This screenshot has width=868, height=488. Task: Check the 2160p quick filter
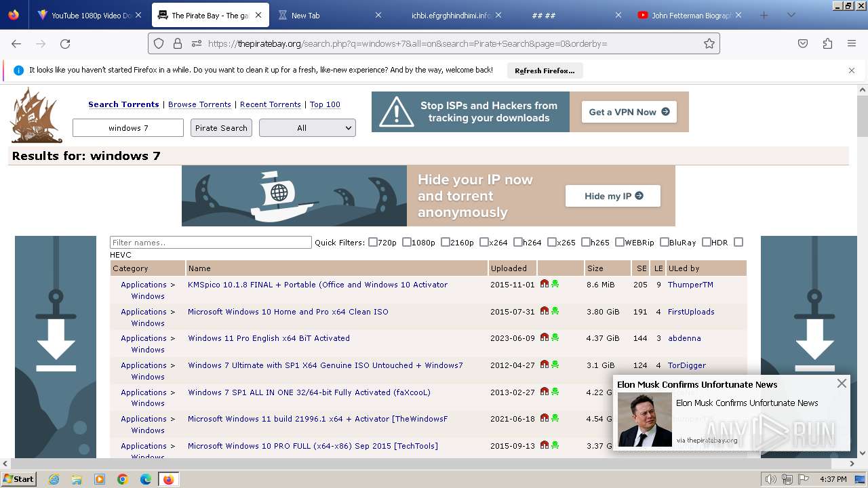tap(446, 242)
